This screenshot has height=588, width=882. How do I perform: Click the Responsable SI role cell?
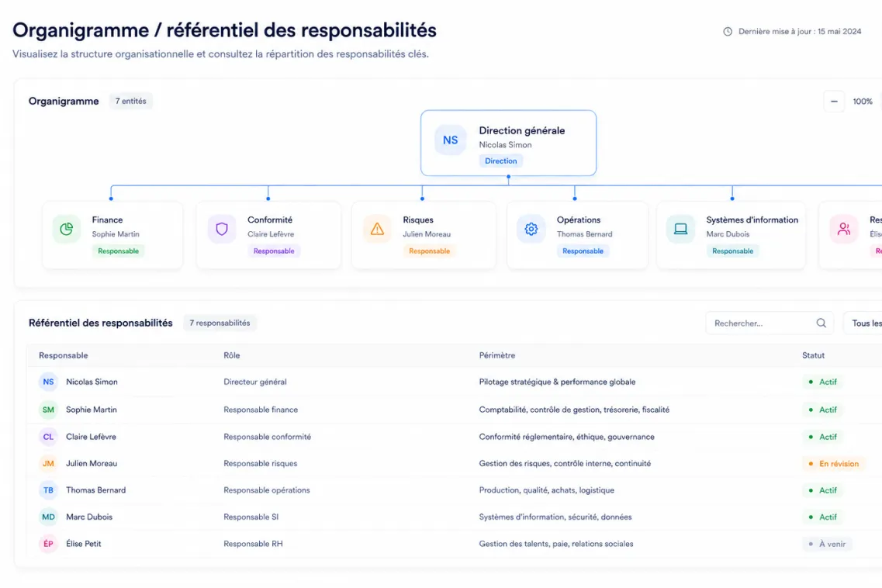coord(251,517)
